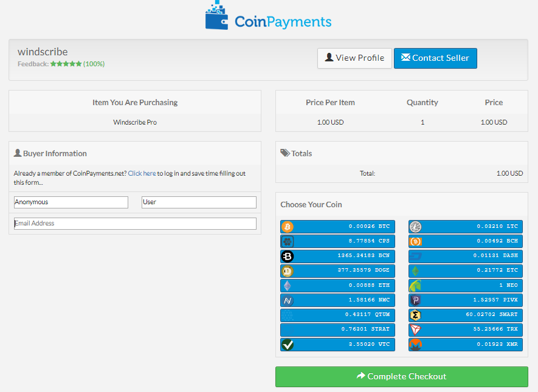Pay with 0.01923 XMR option
This screenshot has width=538, height=392.
[466, 345]
